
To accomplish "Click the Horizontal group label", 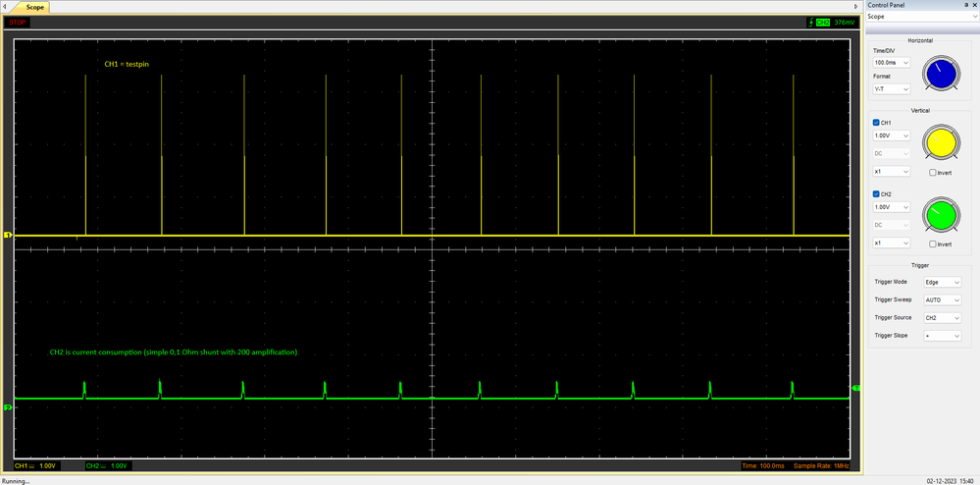I will tap(920, 40).
